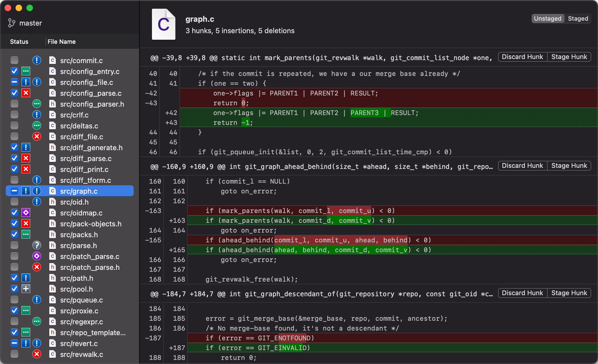
Task: Select src/pack-objects.h in the file list
Action: (70, 224)
